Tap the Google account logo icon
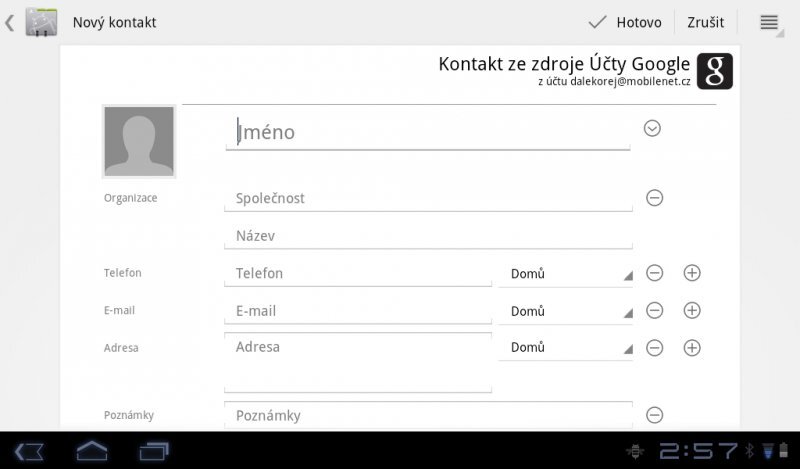The image size is (800, 469). [715, 71]
